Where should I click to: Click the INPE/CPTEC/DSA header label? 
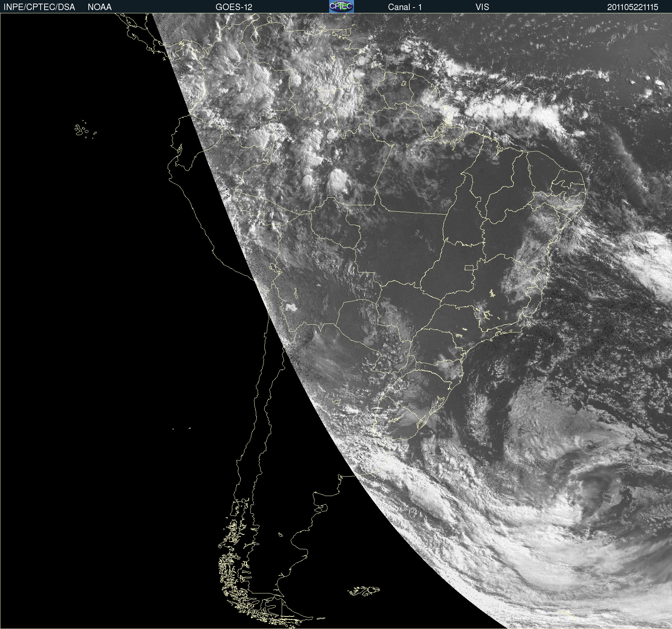[x=39, y=7]
